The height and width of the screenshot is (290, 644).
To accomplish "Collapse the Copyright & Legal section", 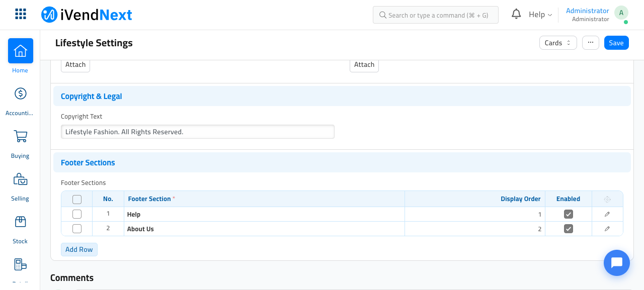I will coord(342,96).
